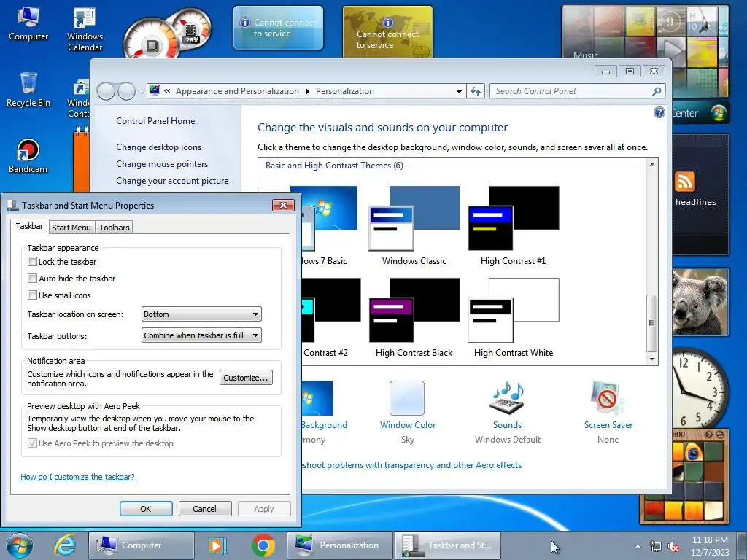Click the muted volume tray icon
The image size is (747, 560).
(x=673, y=546)
